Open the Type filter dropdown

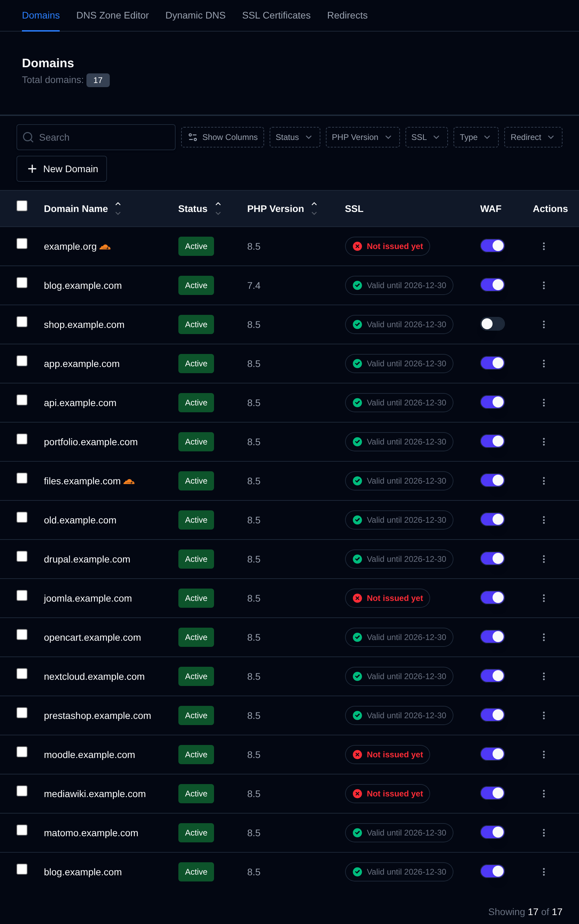[476, 137]
